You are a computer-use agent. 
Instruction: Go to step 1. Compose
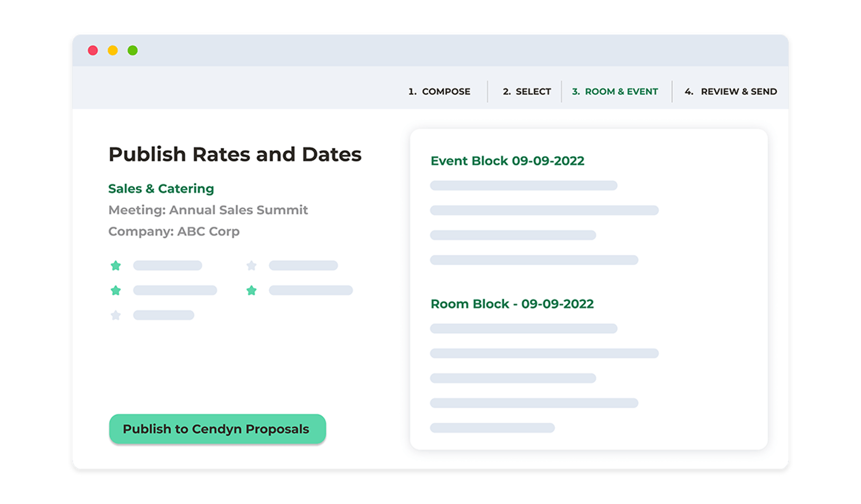click(439, 91)
